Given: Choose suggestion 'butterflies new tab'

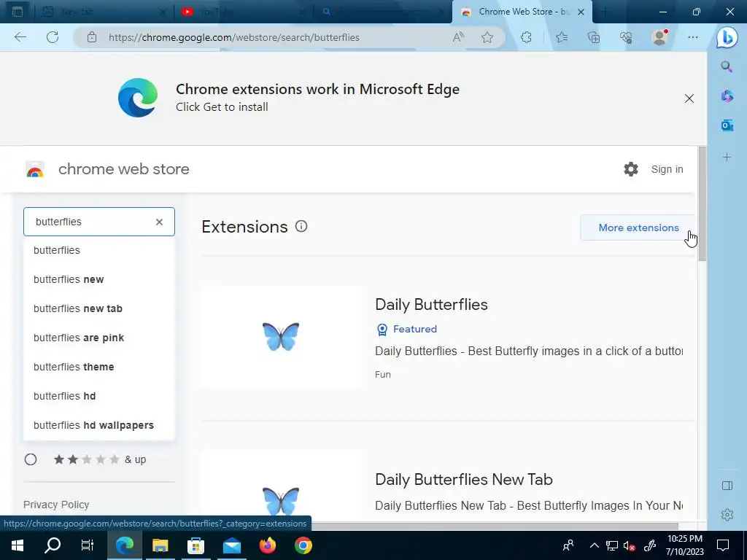Looking at the screenshot, I should pos(99,308).
